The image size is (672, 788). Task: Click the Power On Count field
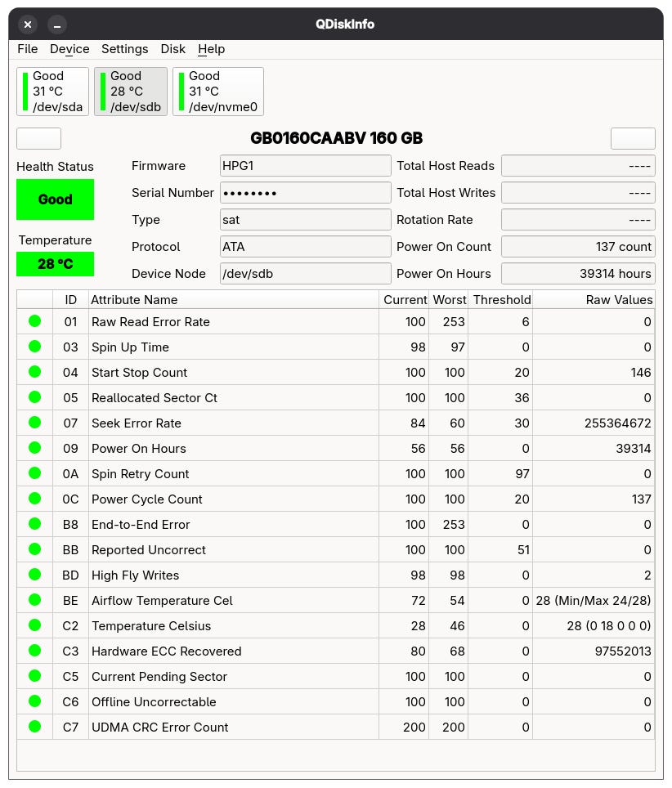[579, 247]
